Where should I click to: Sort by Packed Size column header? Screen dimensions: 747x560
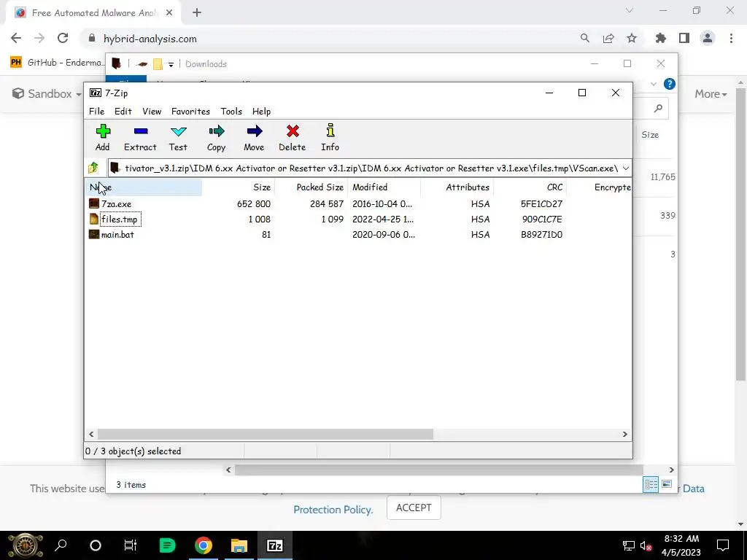click(x=311, y=187)
